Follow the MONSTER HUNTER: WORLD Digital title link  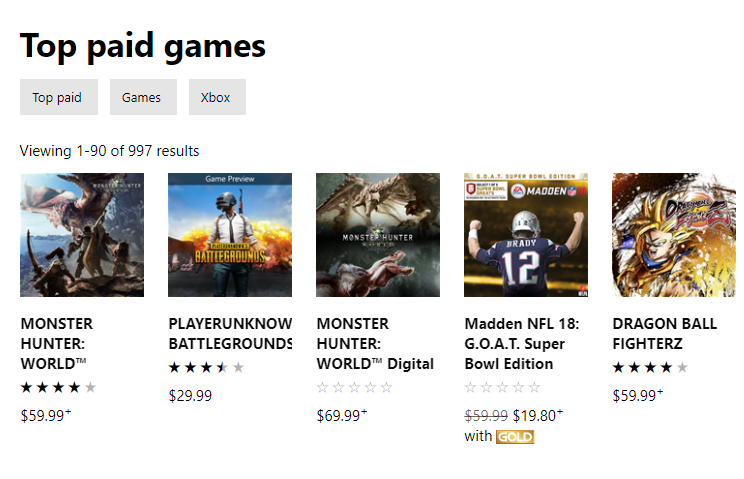tap(375, 343)
